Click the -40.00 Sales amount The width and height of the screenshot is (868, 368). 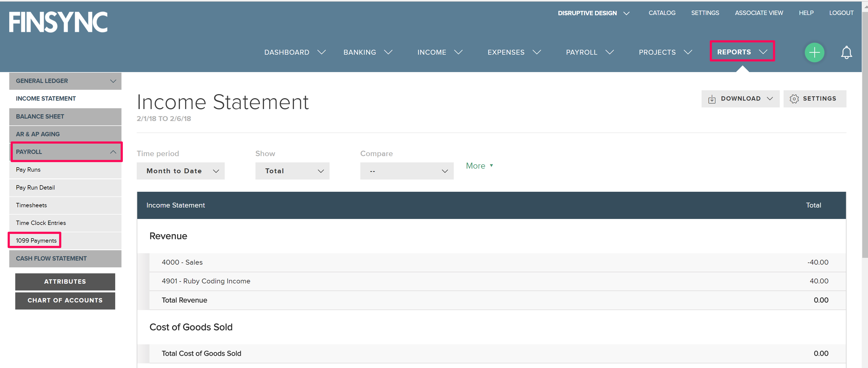tap(817, 262)
